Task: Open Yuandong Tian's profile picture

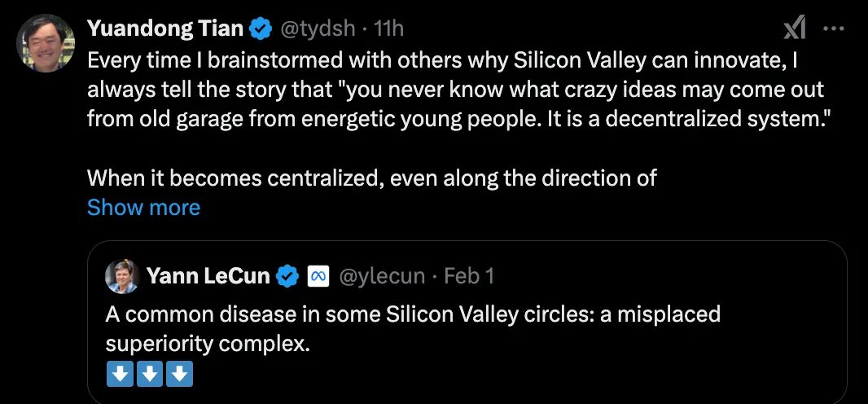Action: point(46,42)
